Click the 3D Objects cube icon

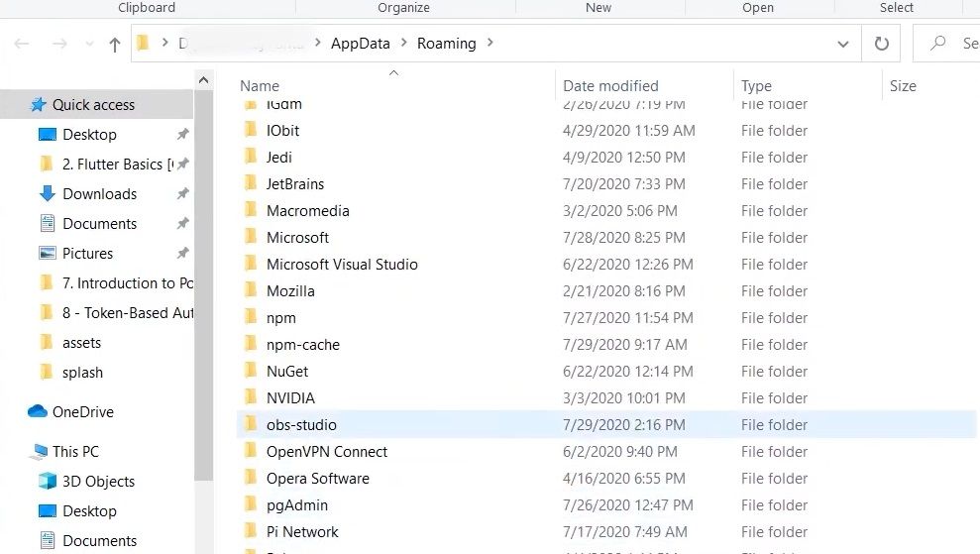[x=47, y=481]
